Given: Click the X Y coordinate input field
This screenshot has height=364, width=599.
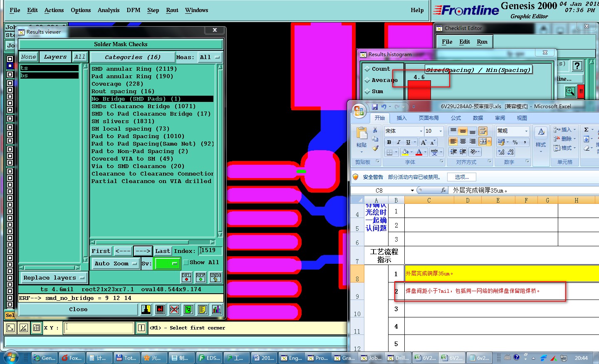Looking at the screenshot, I should (99, 328).
